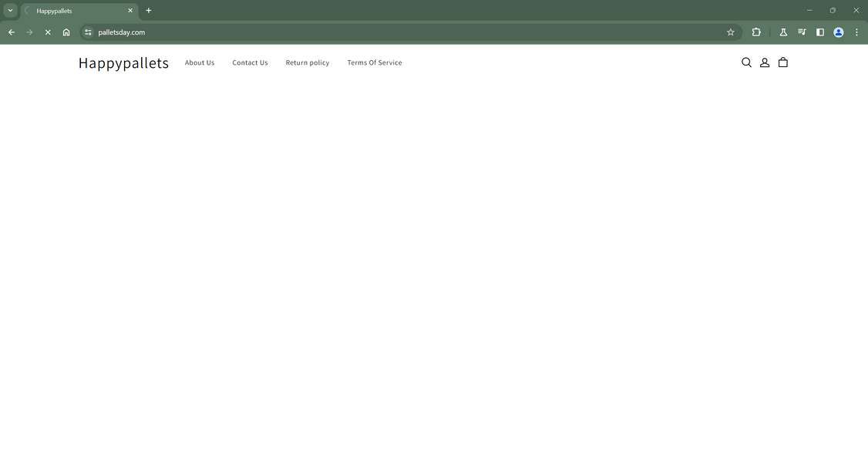The width and height of the screenshot is (868, 464).
Task: View the shopping bag icon
Action: tap(782, 62)
